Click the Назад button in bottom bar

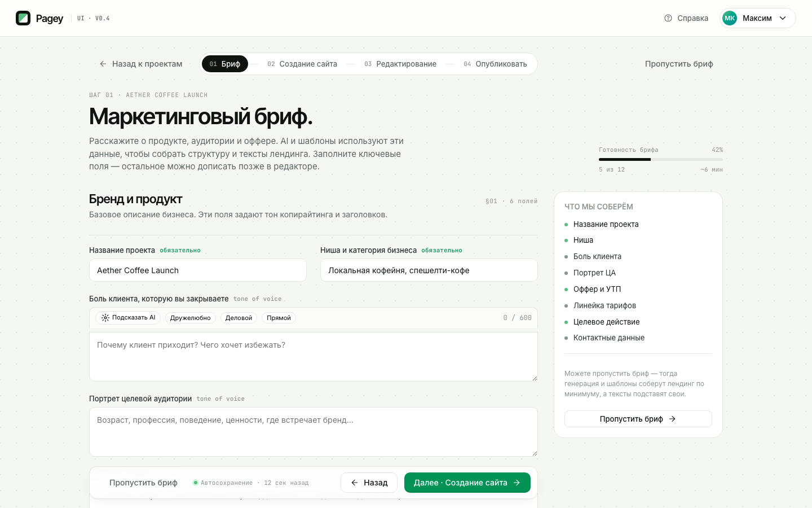[x=369, y=483]
